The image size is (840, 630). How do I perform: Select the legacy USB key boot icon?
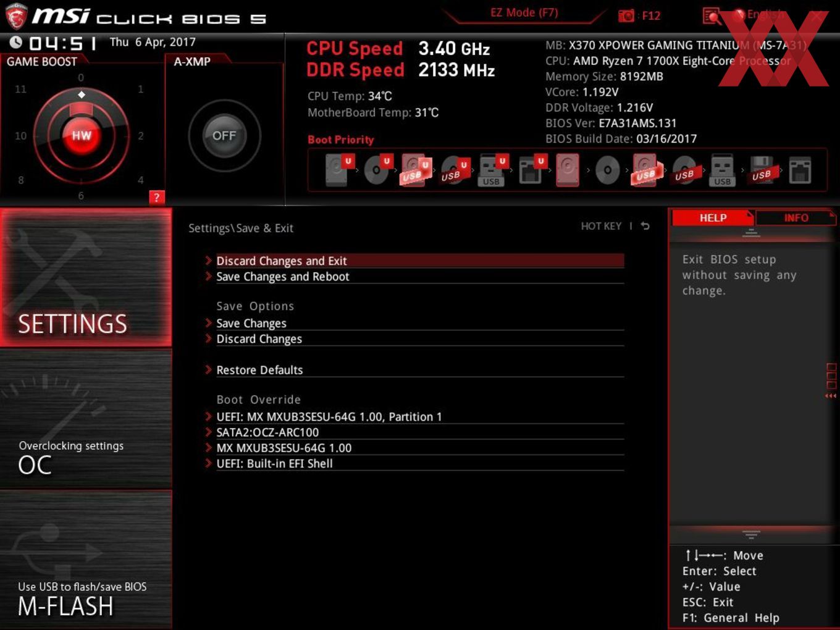click(722, 170)
